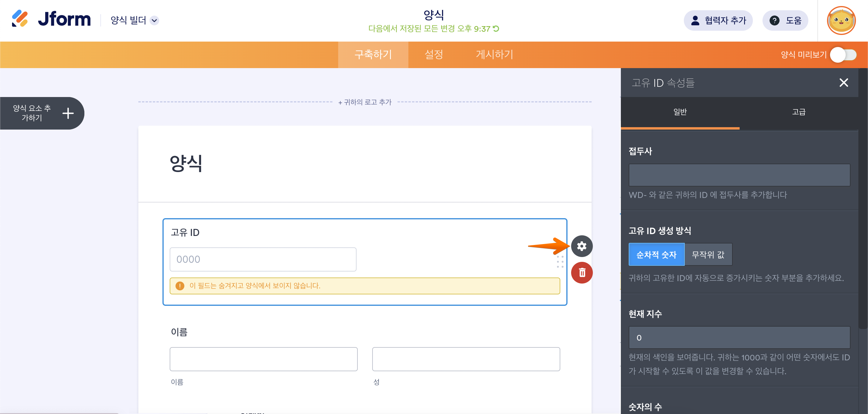This screenshot has width=868, height=414.
Task: Click the revert changes arrow icon
Action: coord(496,29)
